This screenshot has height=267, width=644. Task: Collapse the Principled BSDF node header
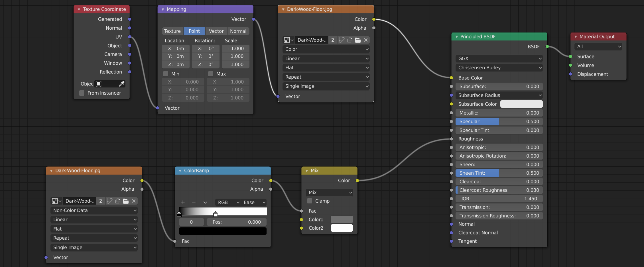457,37
